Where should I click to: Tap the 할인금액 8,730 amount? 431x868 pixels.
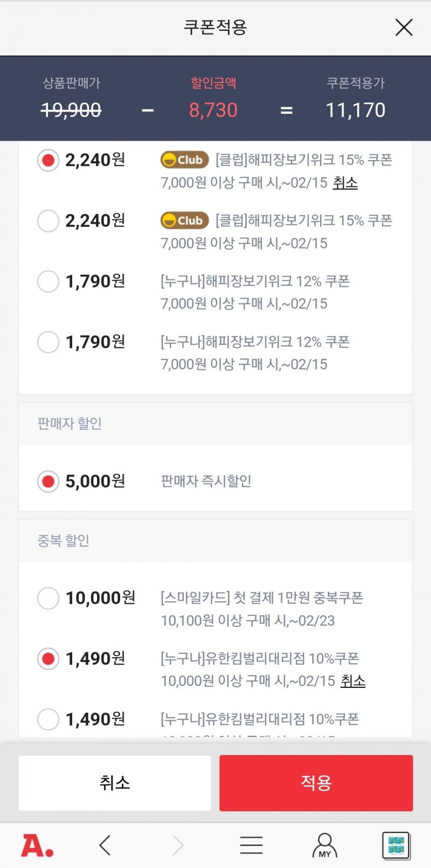(213, 110)
